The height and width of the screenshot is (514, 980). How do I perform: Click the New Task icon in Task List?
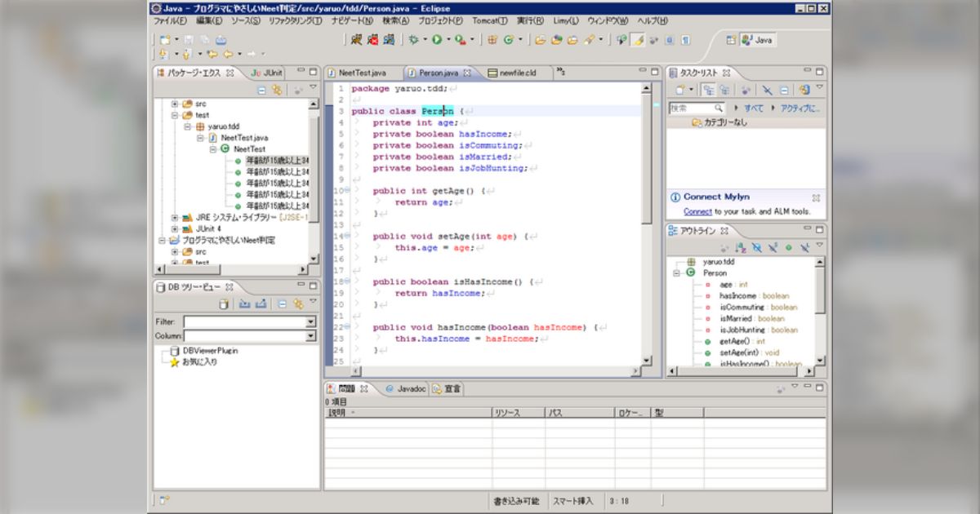pos(679,90)
